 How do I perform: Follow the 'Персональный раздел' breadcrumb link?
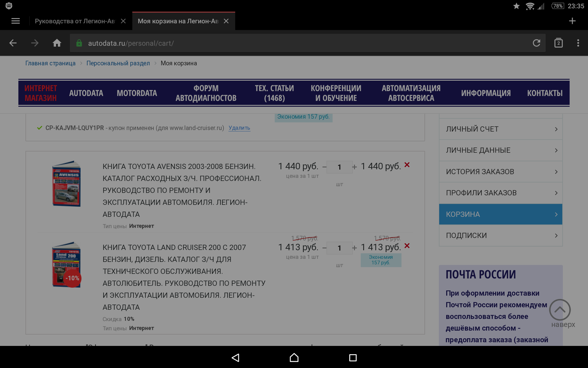point(118,63)
